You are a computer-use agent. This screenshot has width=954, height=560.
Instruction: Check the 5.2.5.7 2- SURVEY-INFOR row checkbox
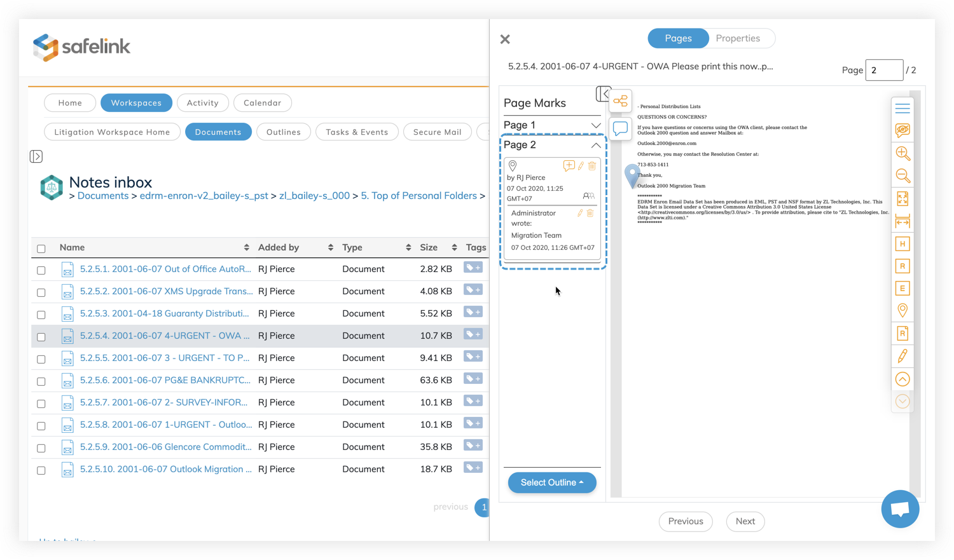41,404
